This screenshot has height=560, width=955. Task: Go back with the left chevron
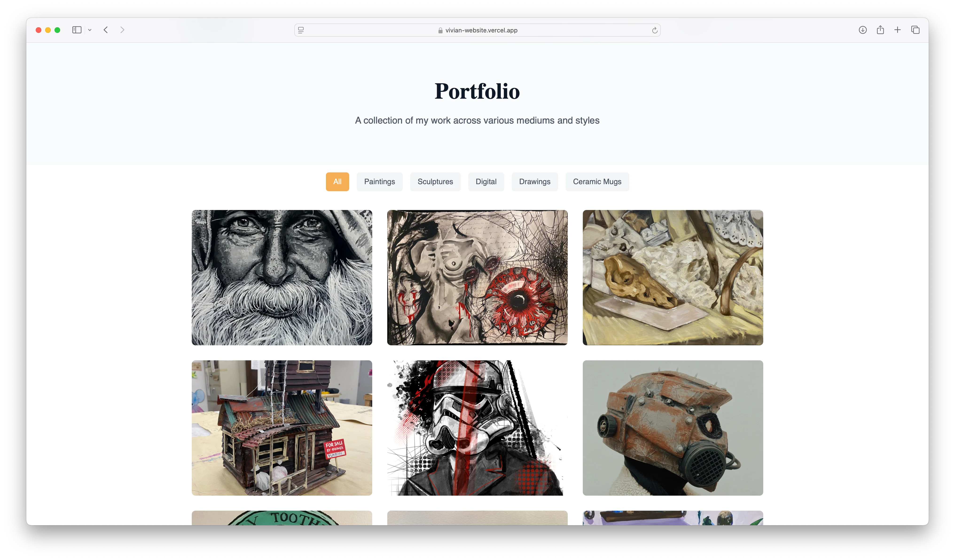pos(106,30)
